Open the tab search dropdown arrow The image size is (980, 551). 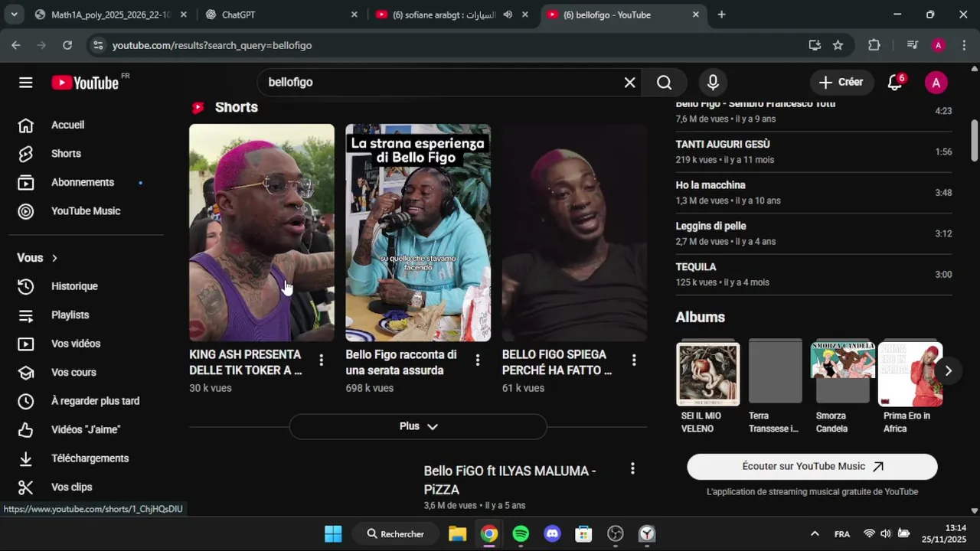point(15,15)
